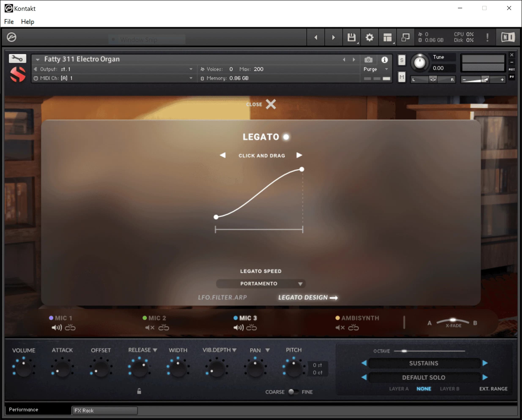Click the Octave slider handle
The image size is (522, 420).
[x=404, y=351]
